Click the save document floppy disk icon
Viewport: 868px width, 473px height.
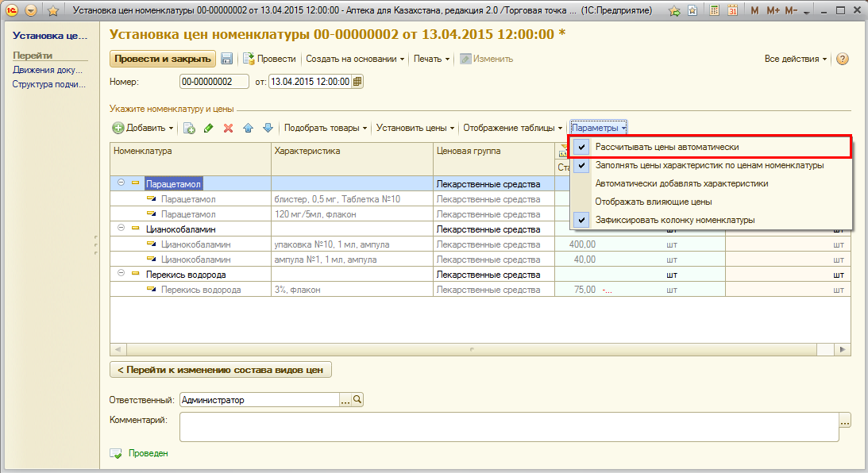(x=226, y=59)
